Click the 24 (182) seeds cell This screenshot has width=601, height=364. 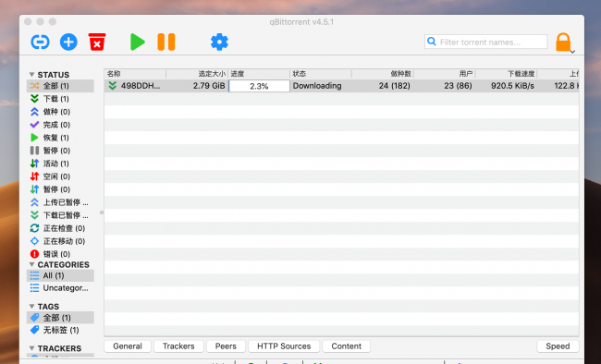point(395,86)
